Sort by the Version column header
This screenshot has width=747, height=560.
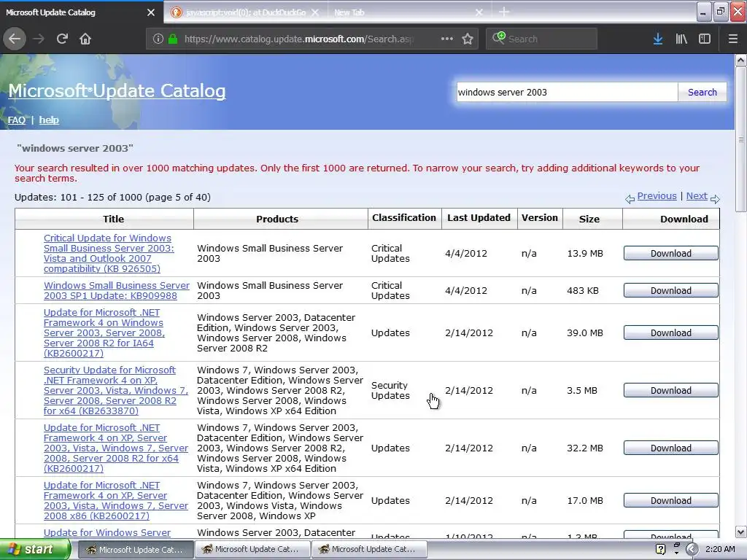coord(539,217)
